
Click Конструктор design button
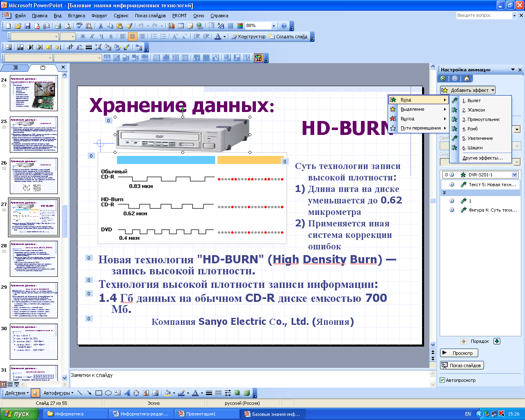click(x=248, y=37)
